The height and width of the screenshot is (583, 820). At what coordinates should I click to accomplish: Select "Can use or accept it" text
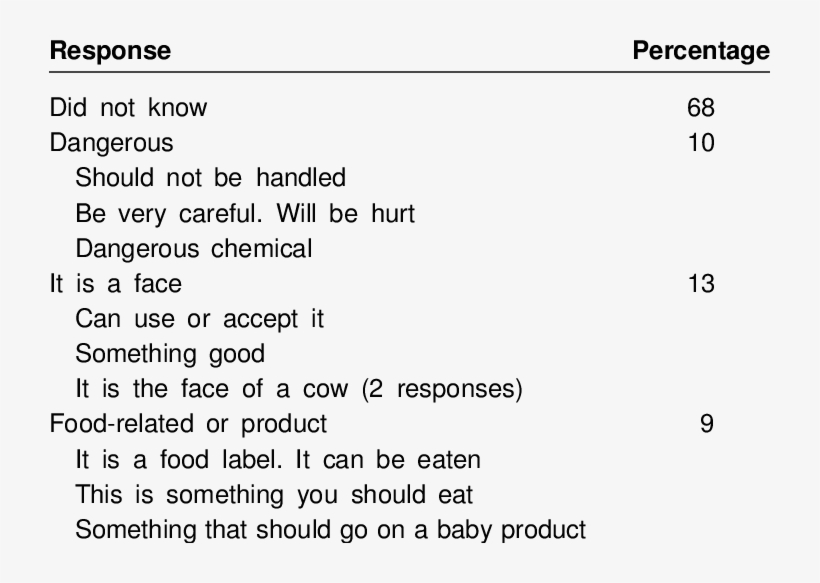point(200,319)
